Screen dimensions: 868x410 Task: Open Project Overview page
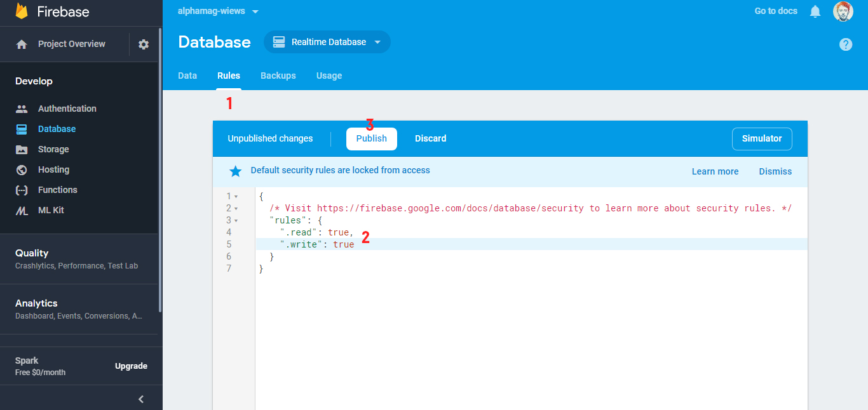coord(72,44)
